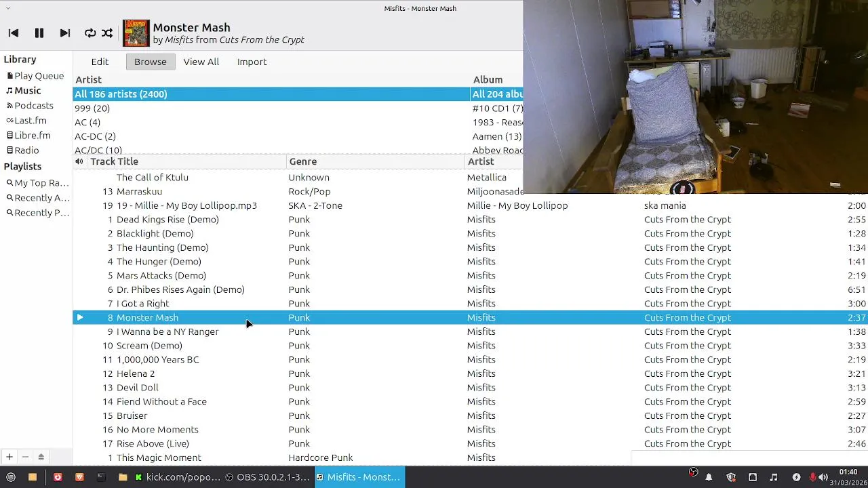The image size is (868, 488).
Task: Click the shield icon in system tray
Action: click(x=731, y=477)
